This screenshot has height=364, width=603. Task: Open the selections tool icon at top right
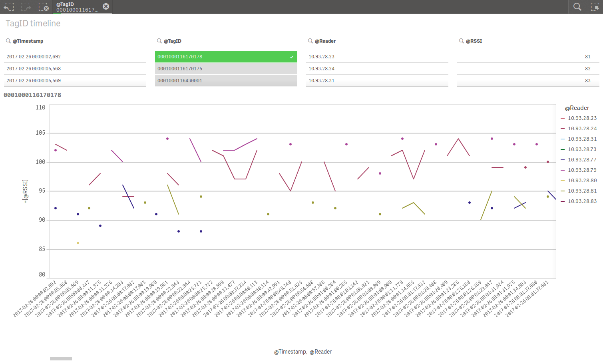[x=595, y=7]
